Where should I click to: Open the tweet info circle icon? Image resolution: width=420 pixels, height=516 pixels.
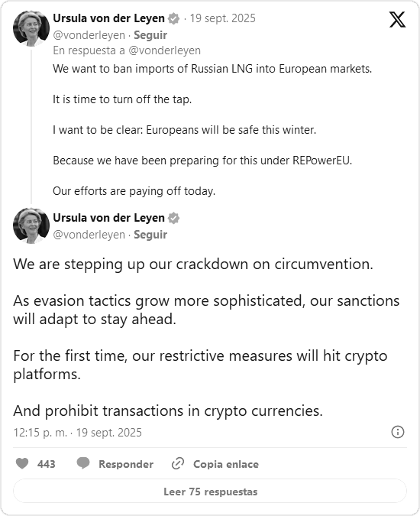pyautogui.click(x=398, y=432)
